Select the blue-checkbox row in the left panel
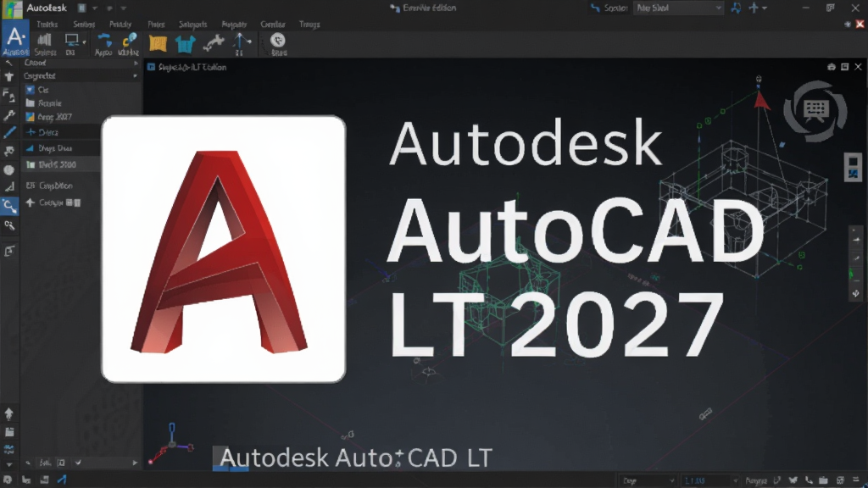Image resolution: width=868 pixels, height=488 pixels. coord(81,90)
